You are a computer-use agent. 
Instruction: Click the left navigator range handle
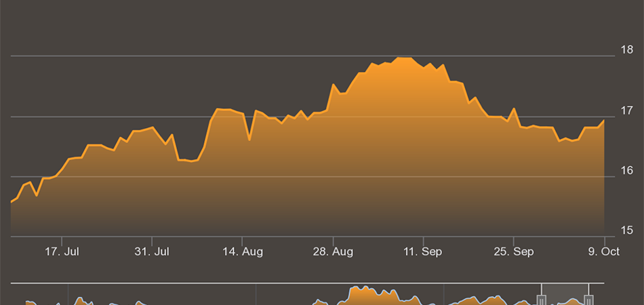pyautogui.click(x=541, y=299)
